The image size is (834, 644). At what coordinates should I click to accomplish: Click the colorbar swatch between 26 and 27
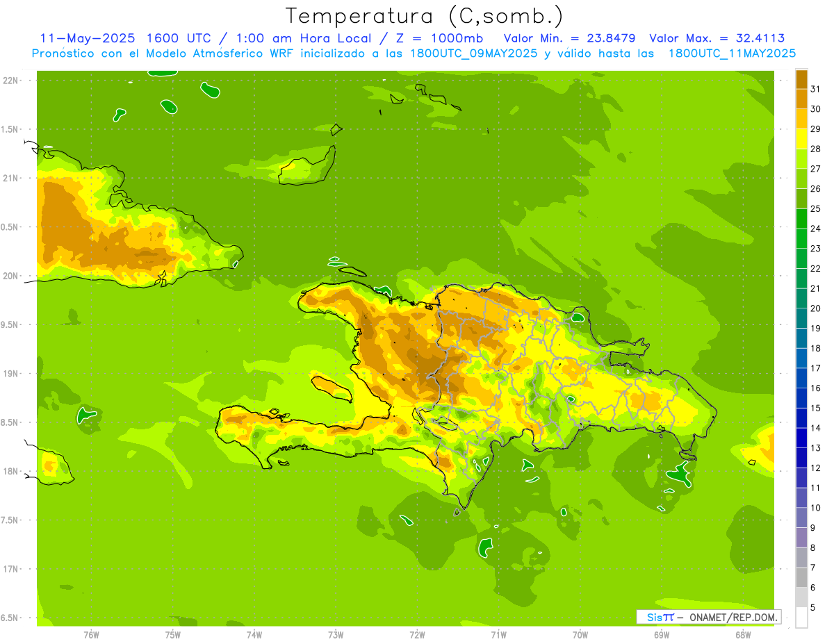801,179
